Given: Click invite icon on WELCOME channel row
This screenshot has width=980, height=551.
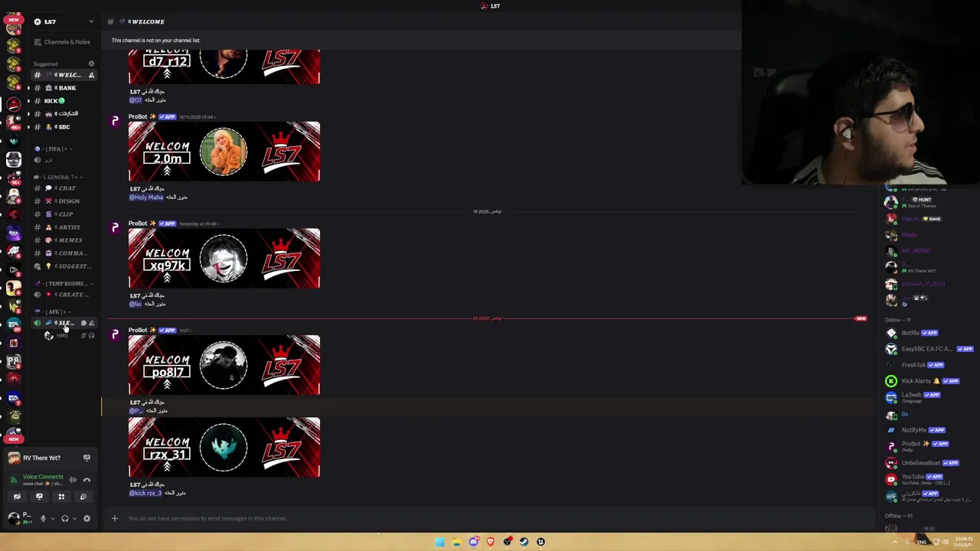Looking at the screenshot, I should (92, 75).
